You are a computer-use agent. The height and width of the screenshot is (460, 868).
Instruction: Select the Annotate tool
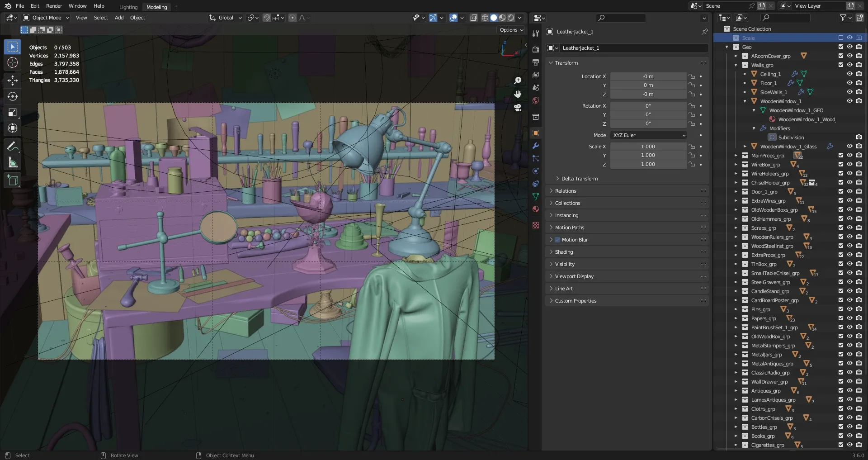point(13,147)
